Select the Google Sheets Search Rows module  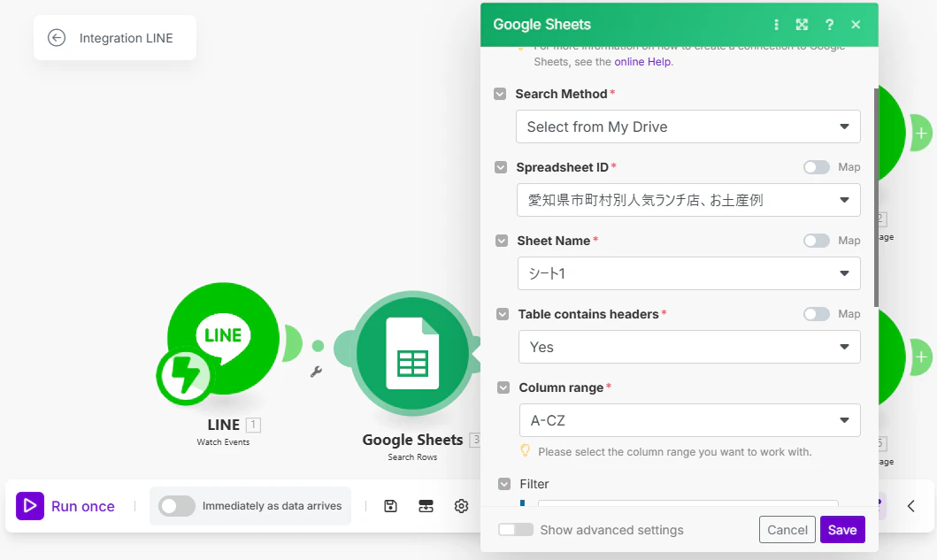point(412,353)
